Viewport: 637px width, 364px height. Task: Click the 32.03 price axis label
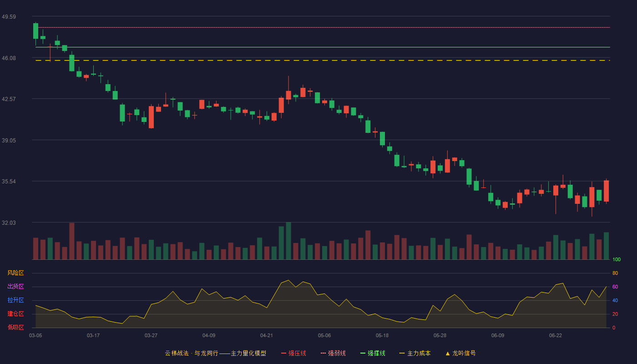(9, 223)
